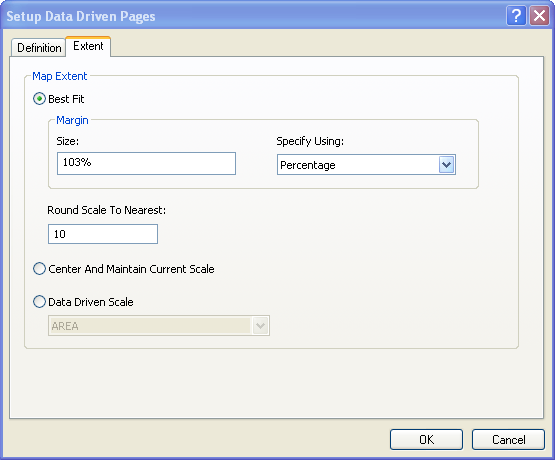Expand the AREA field dropdown
Screen dimensions: 555x460
(261, 326)
